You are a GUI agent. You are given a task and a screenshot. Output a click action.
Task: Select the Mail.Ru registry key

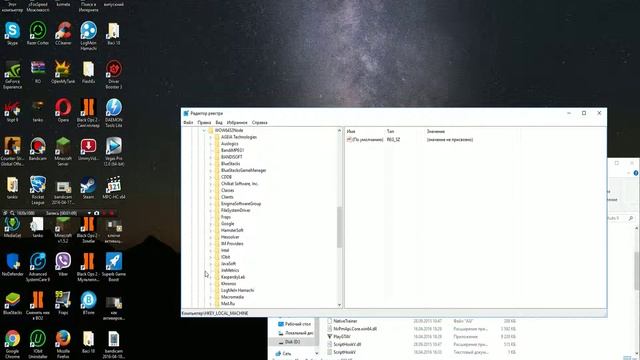[x=228, y=304]
